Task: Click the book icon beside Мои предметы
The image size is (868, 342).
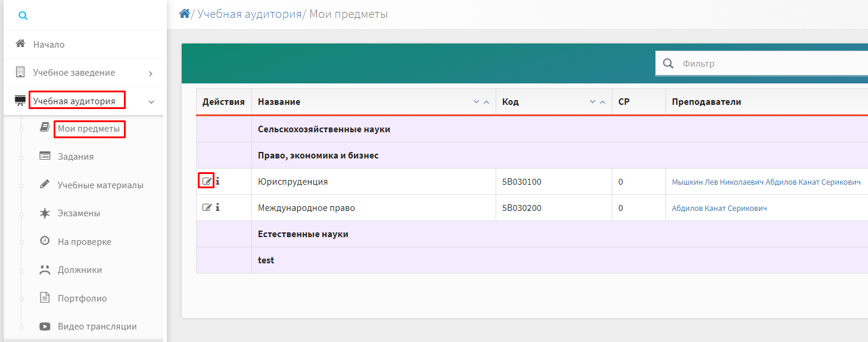Action: pyautogui.click(x=45, y=128)
